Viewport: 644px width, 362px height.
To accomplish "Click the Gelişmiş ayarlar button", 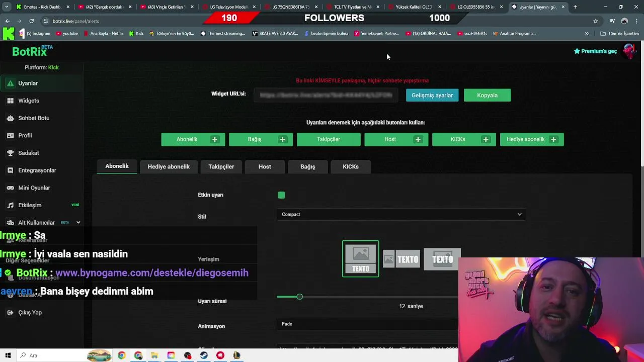I will (432, 95).
